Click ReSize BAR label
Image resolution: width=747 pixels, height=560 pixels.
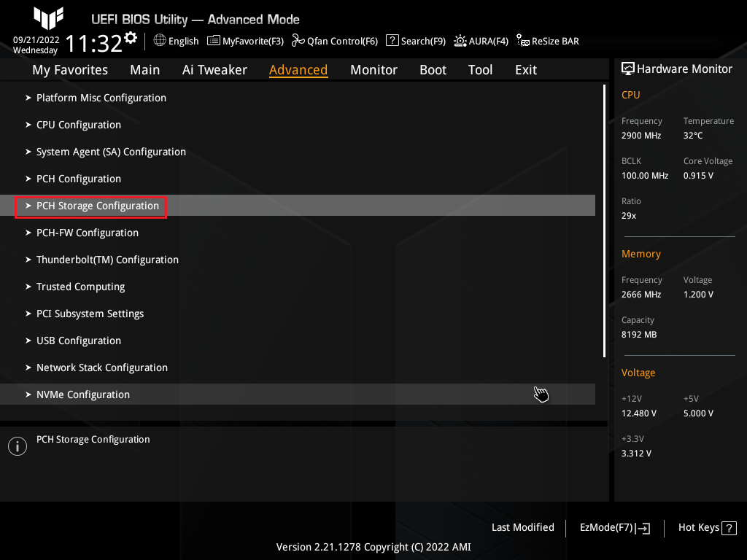click(555, 42)
